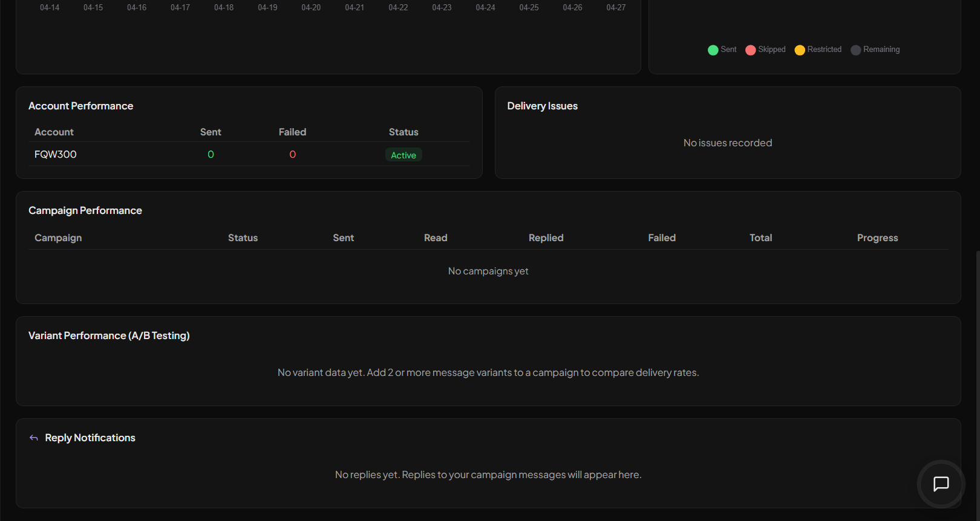
Task: Toggle the Skipped legend red dot
Action: point(751,50)
